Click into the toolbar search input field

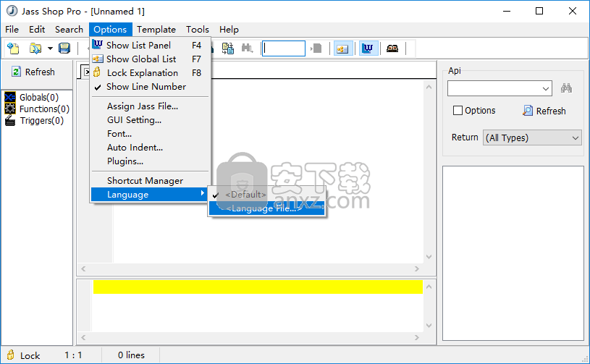click(x=283, y=48)
